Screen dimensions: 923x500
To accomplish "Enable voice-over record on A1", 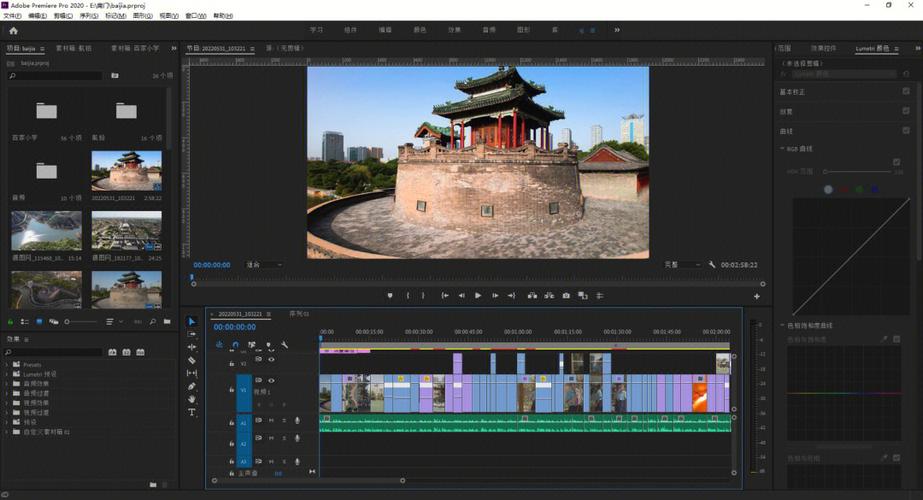I will 297,420.
